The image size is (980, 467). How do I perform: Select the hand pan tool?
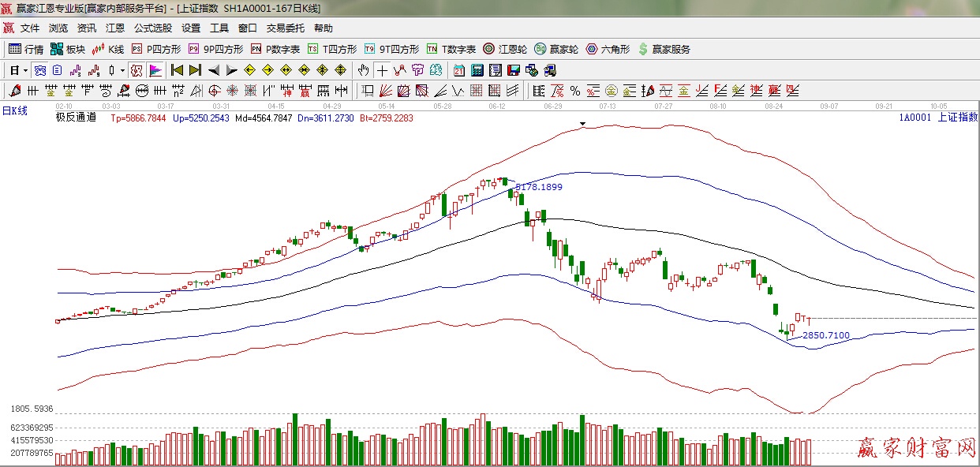coord(363,70)
